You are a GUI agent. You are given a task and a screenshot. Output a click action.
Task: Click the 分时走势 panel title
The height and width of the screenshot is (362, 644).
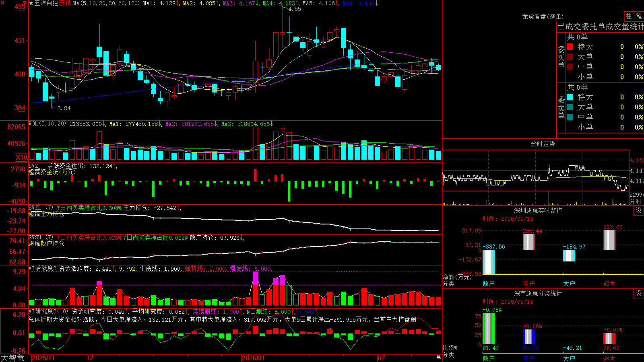543,144
